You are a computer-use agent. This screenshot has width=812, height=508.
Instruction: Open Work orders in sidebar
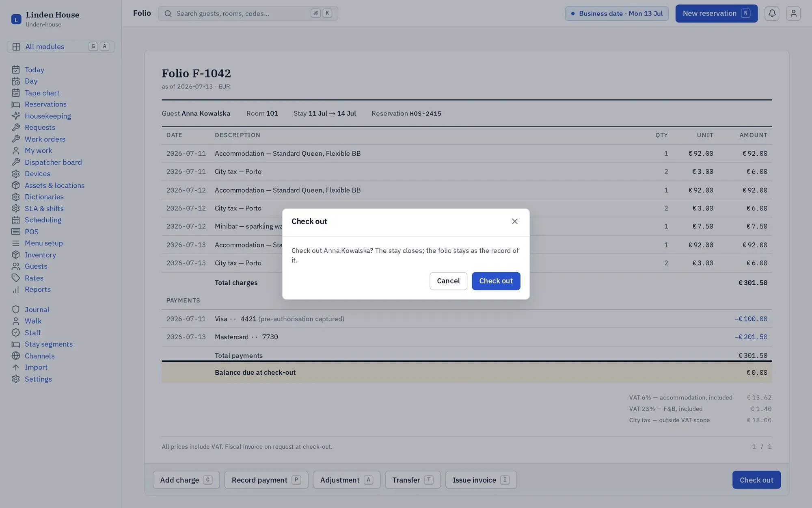pyautogui.click(x=45, y=139)
